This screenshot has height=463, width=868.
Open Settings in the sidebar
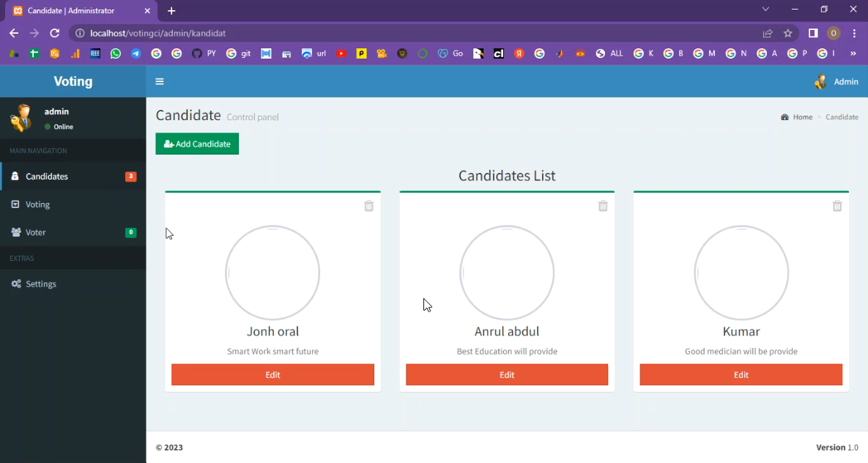[x=40, y=284]
